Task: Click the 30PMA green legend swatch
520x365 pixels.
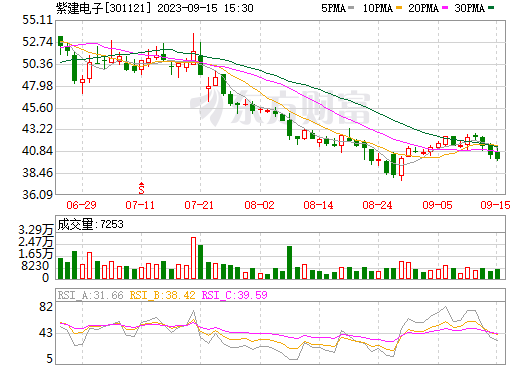Action: point(491,8)
